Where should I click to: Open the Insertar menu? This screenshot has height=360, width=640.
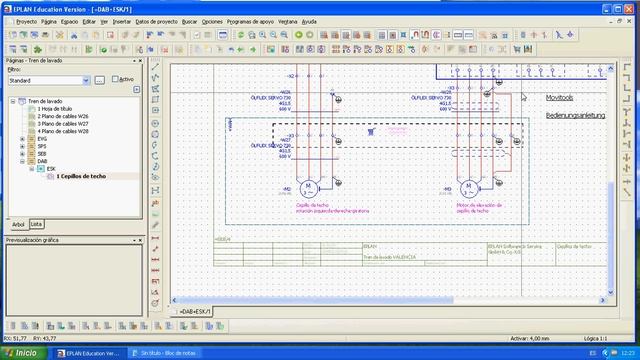[122, 22]
